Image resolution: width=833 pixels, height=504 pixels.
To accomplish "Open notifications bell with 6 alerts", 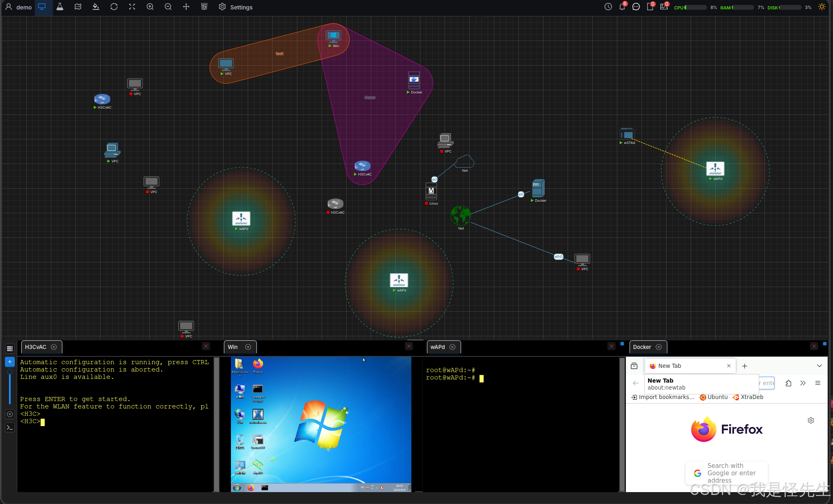I will [622, 7].
